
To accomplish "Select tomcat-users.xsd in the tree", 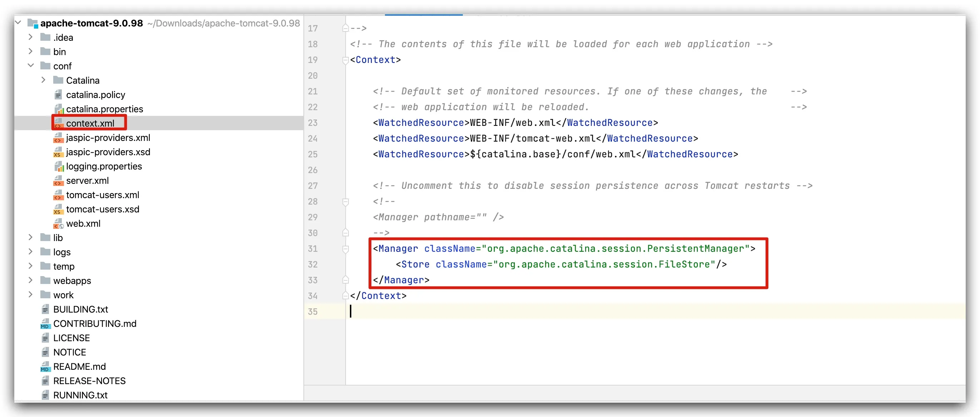I will tap(103, 209).
